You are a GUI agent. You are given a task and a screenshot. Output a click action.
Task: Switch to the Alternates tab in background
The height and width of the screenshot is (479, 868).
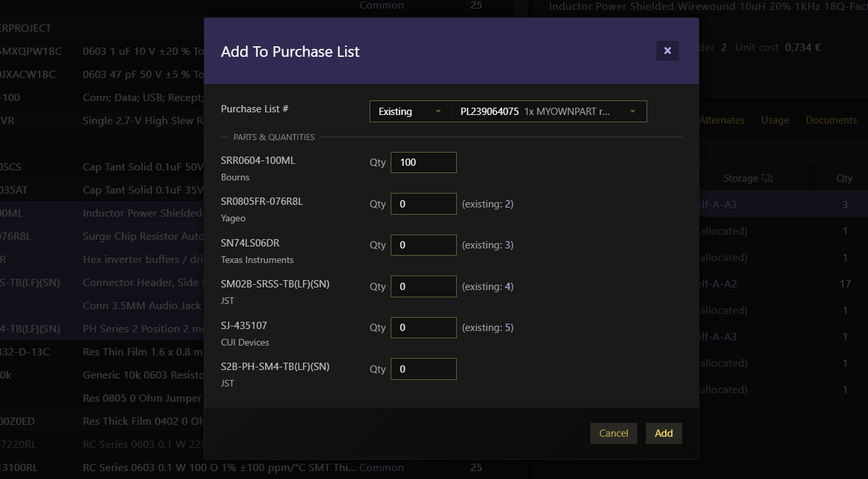pos(722,120)
